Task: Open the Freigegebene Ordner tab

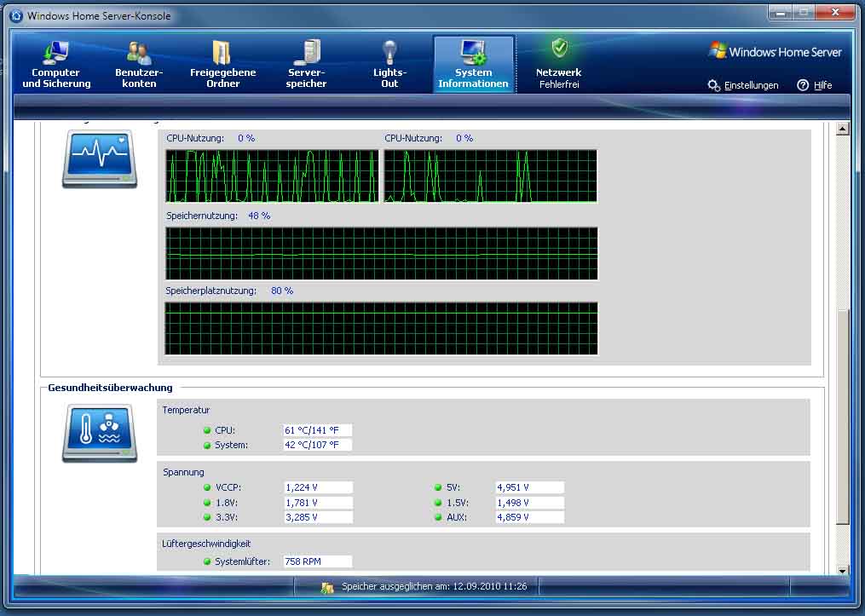Action: point(223,65)
